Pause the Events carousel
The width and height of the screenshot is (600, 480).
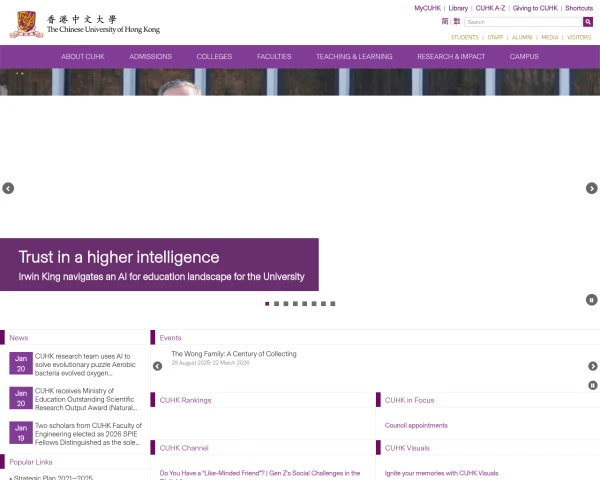592,385
